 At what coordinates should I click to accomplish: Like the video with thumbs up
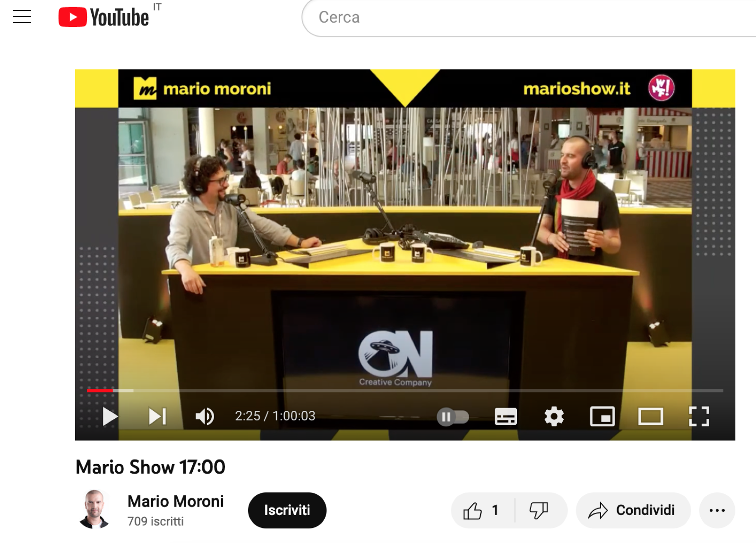(x=482, y=510)
